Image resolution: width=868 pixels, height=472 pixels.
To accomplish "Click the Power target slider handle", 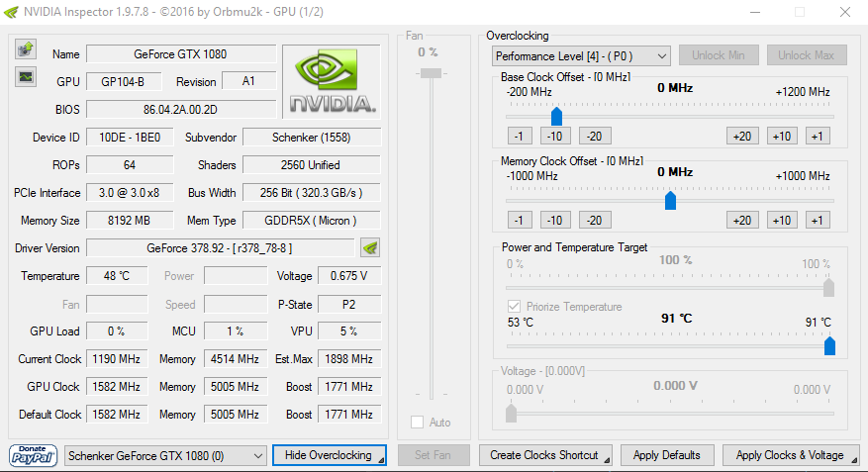I will click(x=828, y=288).
